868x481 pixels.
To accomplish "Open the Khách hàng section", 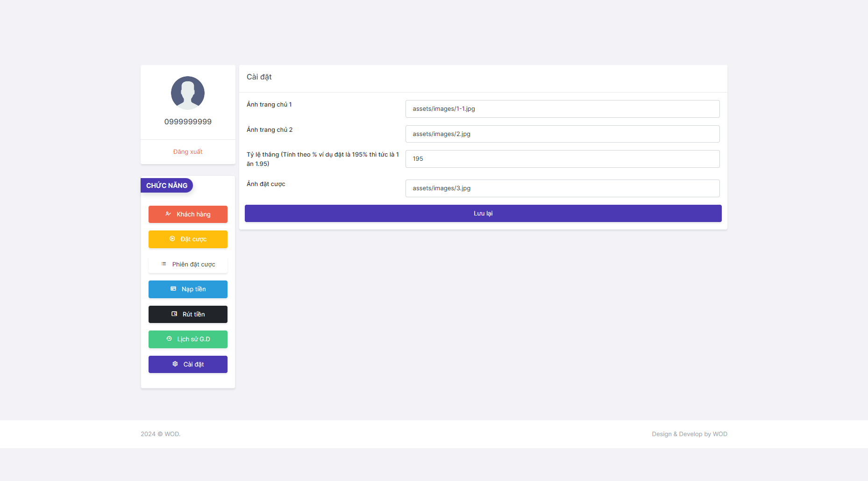I will tap(188, 215).
